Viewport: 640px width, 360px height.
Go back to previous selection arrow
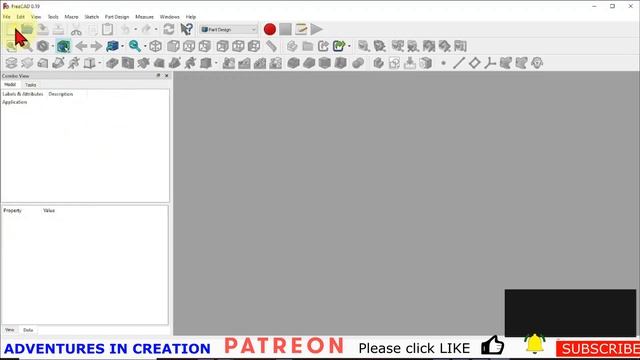pyautogui.click(x=81, y=46)
